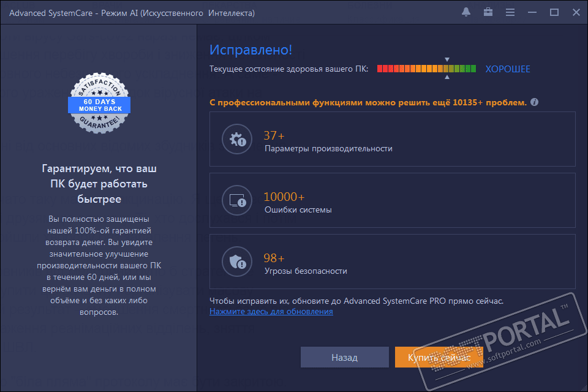The height and width of the screenshot is (392, 588).
Task: Click the 10000+ count value
Action: 284,197
